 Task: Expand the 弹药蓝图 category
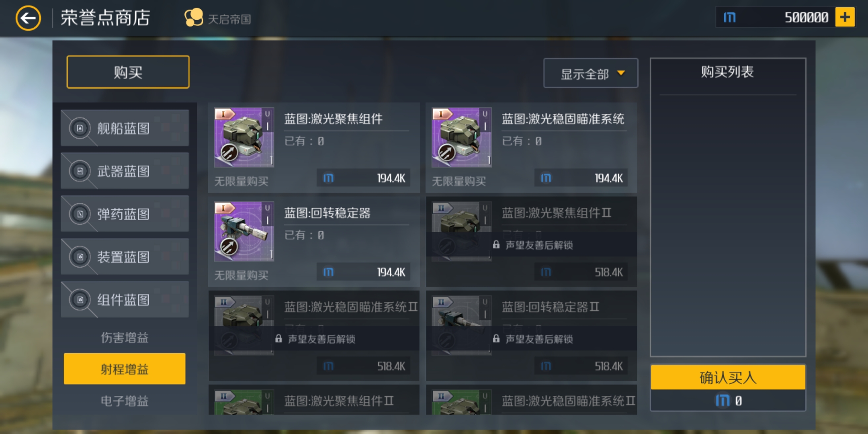125,214
